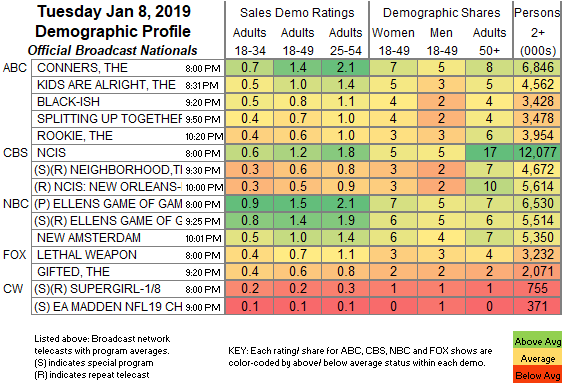This screenshot has width=562, height=383.
Task: Click the Adults 18-49 column header
Action: 297,42
